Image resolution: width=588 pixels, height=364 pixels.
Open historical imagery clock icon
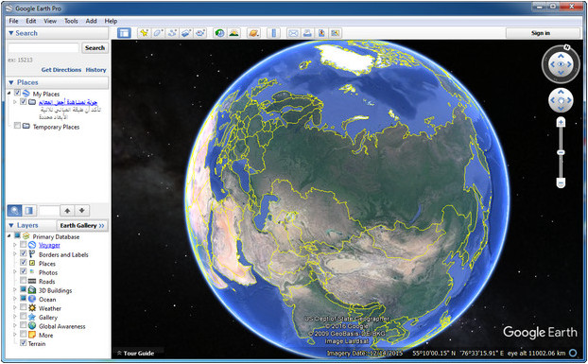(x=219, y=33)
